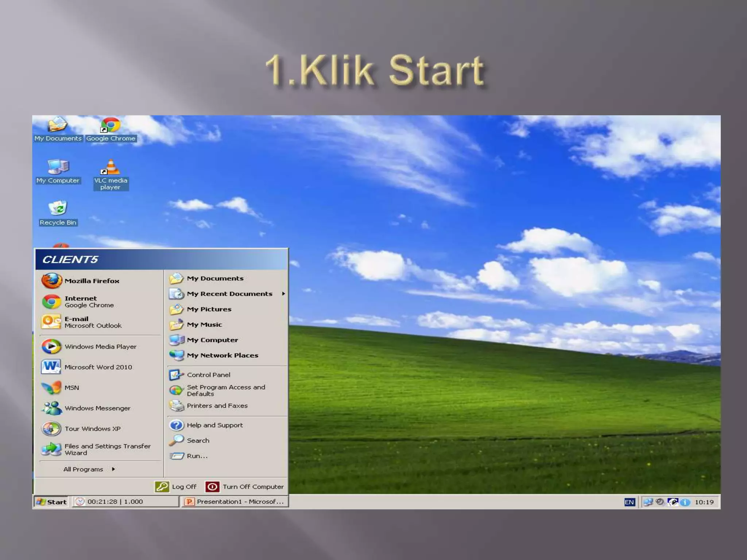
Task: Click the EN language indicator
Action: point(629,502)
